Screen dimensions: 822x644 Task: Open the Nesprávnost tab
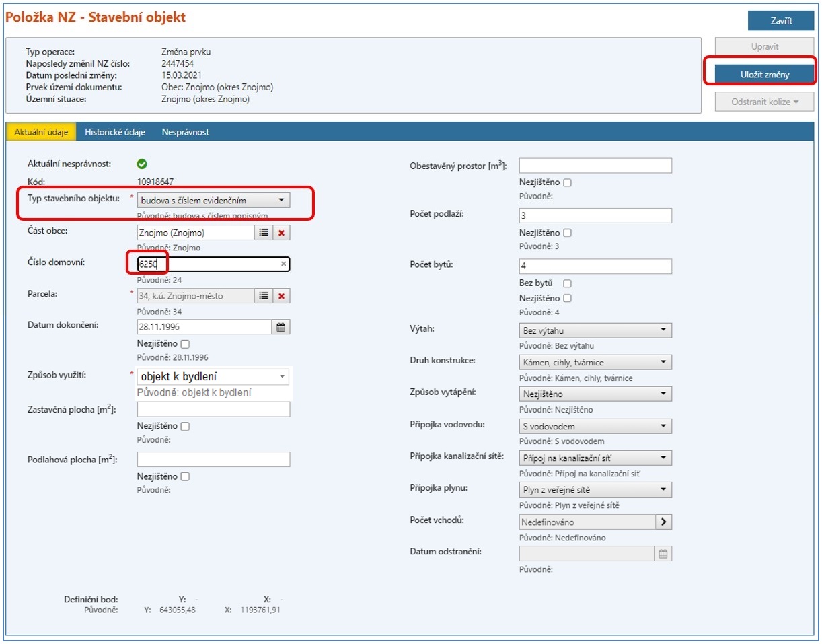[x=185, y=132]
